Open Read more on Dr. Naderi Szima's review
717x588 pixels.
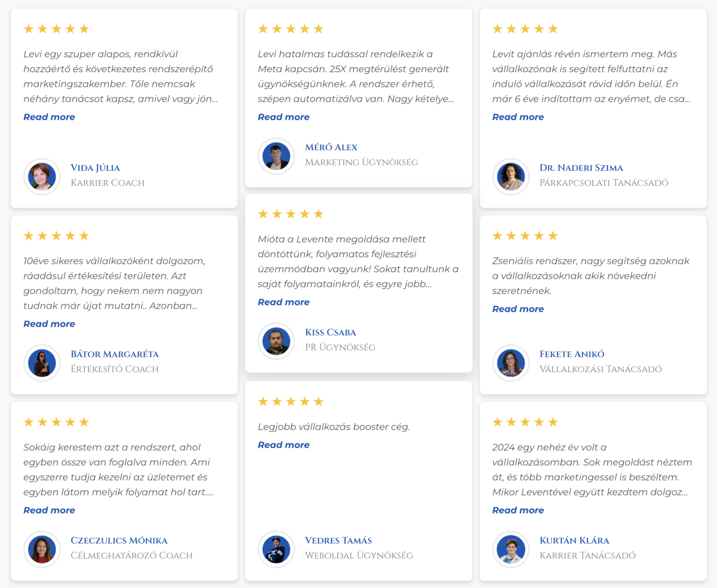(x=518, y=117)
